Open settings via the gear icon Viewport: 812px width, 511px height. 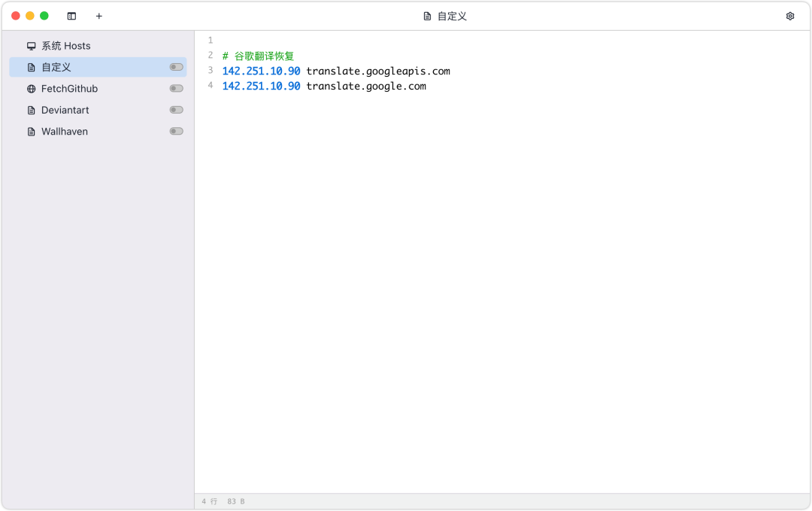click(789, 16)
